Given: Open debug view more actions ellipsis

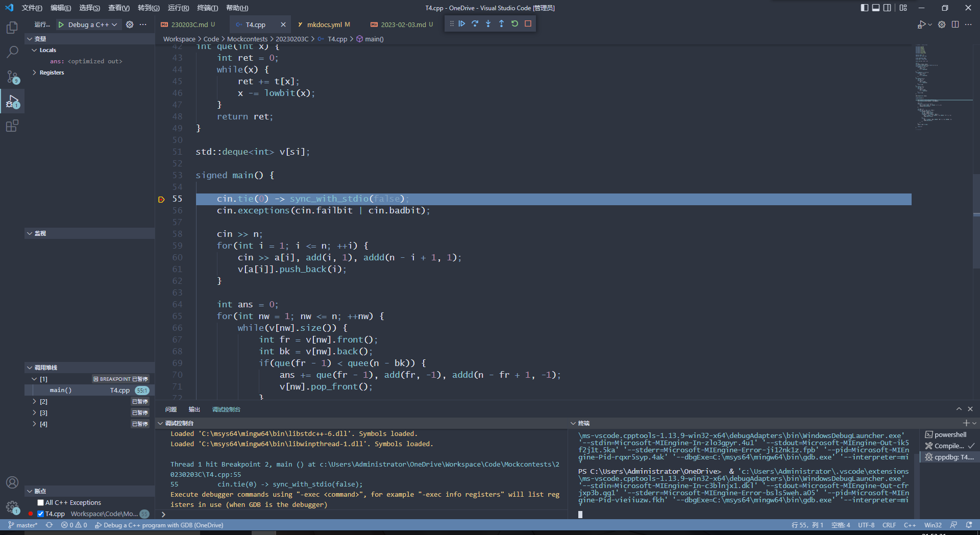Looking at the screenshot, I should click(x=143, y=25).
